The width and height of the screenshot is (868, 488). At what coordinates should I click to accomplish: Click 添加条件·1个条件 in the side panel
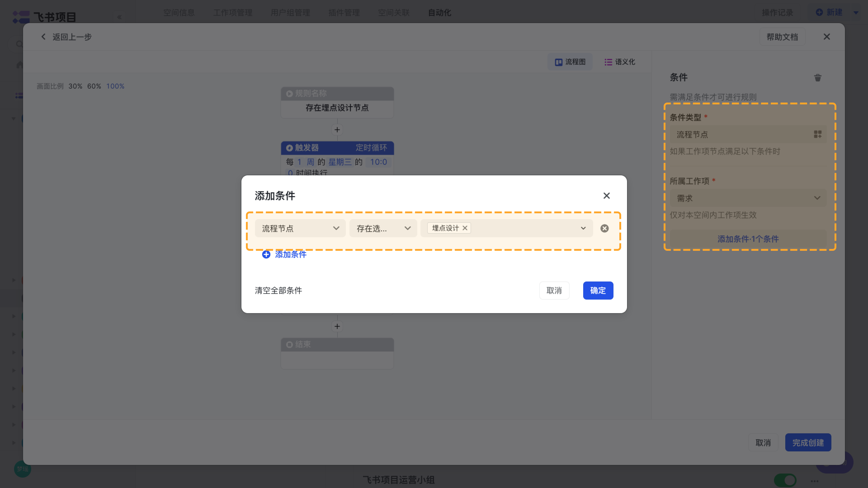point(748,239)
